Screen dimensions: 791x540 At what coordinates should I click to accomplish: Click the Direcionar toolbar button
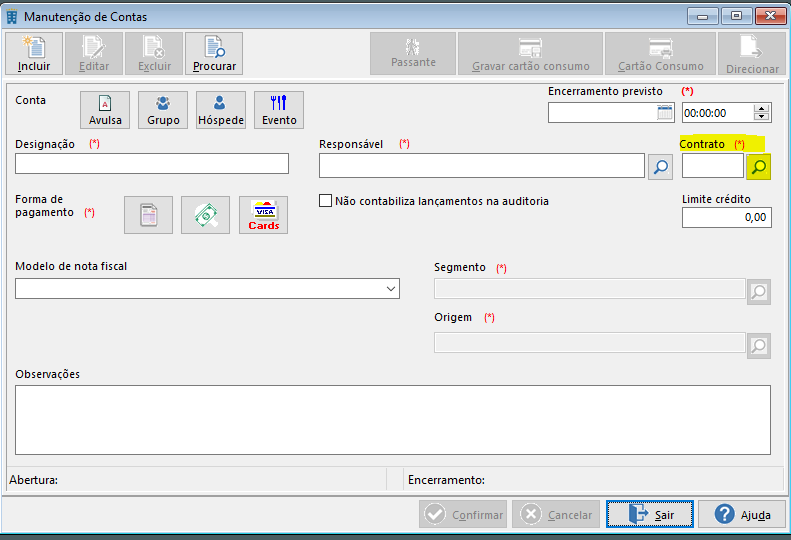(x=752, y=53)
